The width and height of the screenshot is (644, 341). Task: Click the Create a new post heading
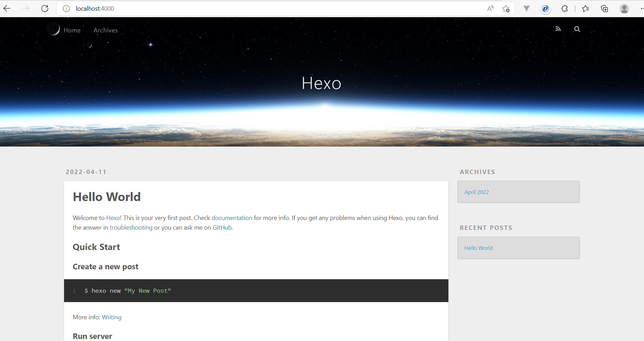(105, 267)
